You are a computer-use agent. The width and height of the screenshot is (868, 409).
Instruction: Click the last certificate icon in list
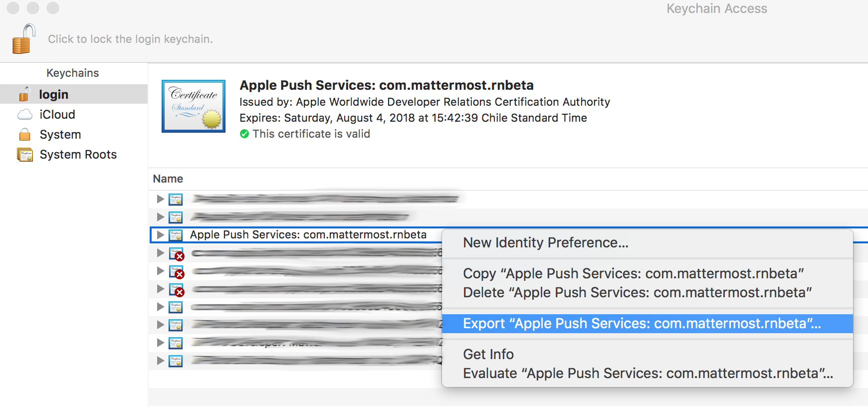pos(176,361)
